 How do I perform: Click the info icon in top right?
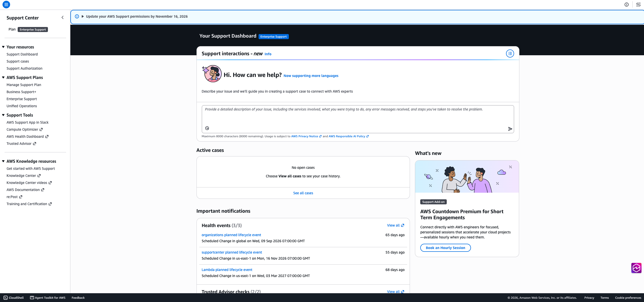pyautogui.click(x=627, y=5)
